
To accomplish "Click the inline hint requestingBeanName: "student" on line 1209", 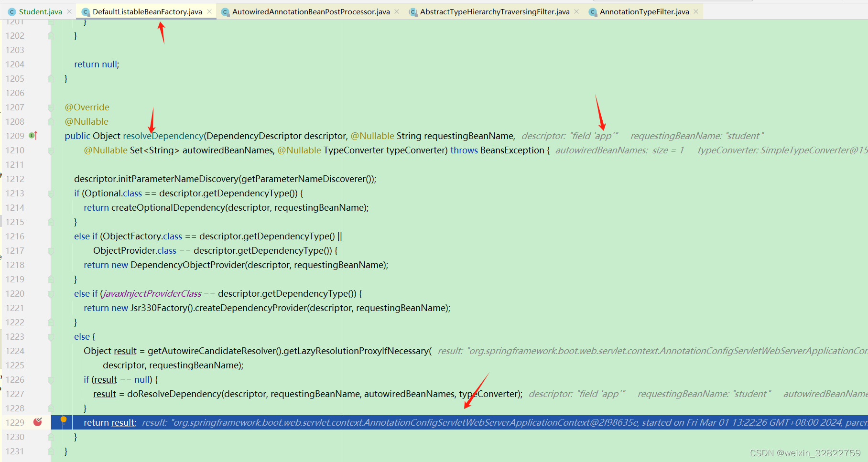I will 697,136.
